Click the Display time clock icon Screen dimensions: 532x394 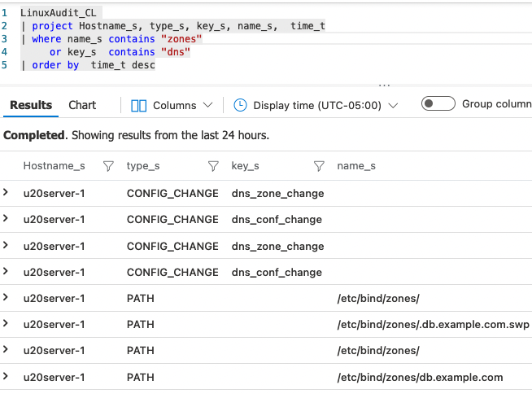(x=240, y=105)
